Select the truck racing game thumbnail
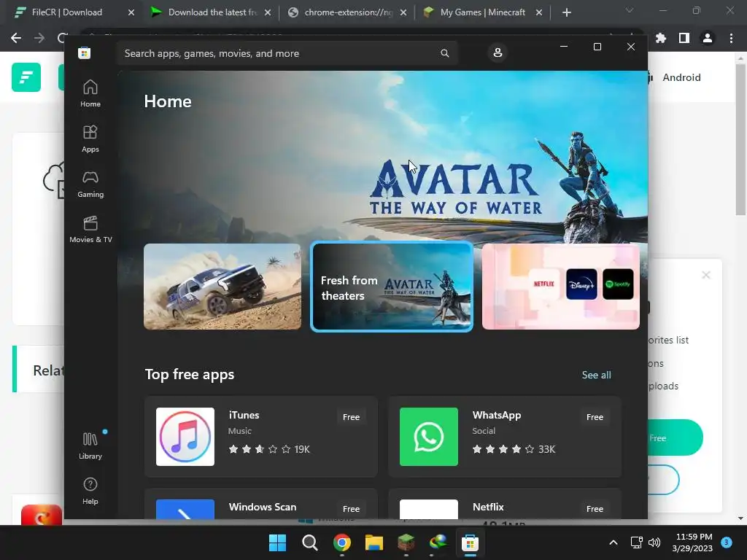747x560 pixels. pos(222,286)
